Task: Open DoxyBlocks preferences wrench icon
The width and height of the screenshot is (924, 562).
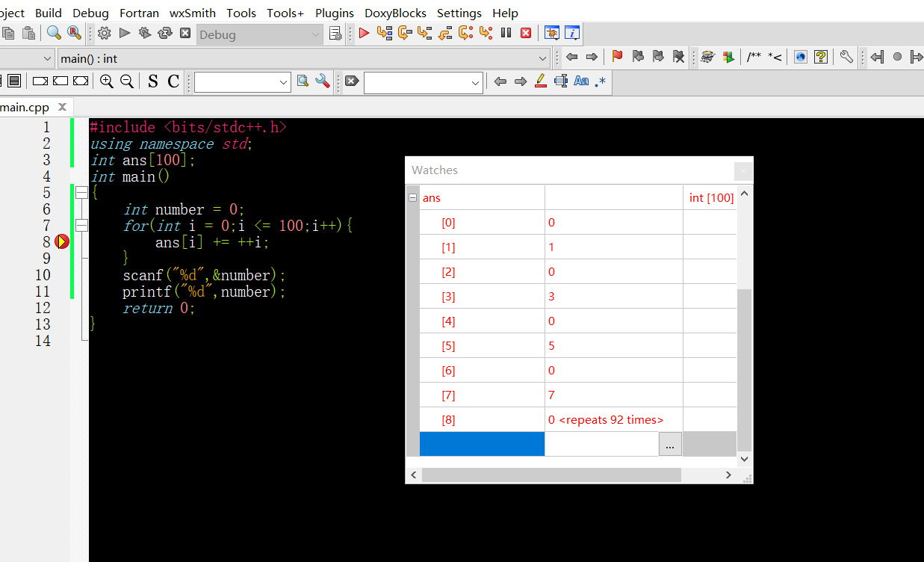Action: point(846,57)
